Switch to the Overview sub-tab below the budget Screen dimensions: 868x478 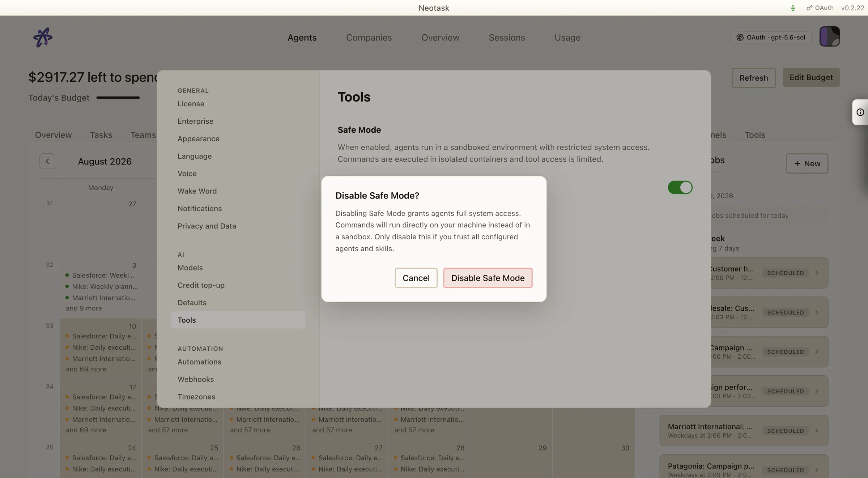coord(53,135)
